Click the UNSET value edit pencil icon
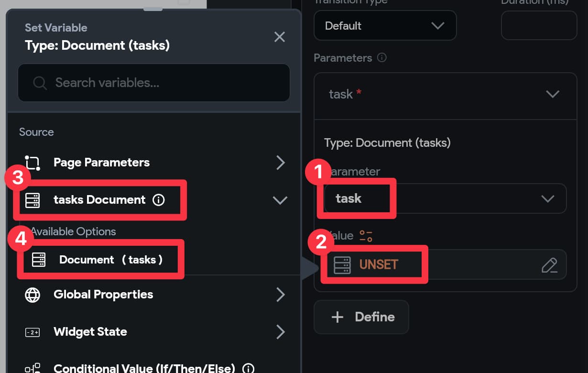 (x=549, y=265)
